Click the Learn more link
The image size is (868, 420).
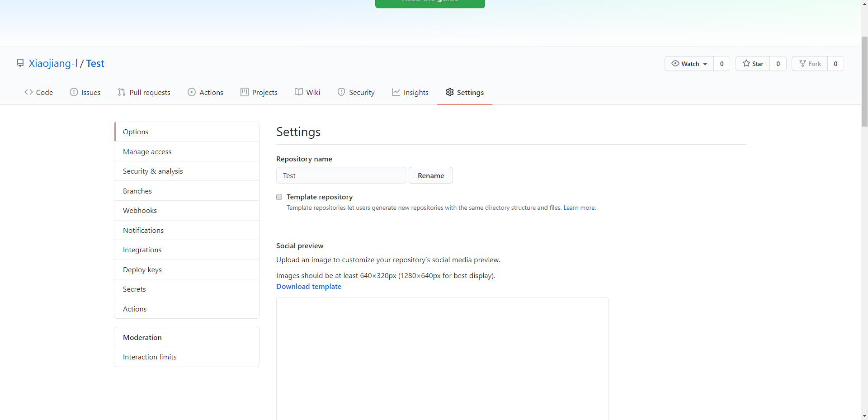click(x=579, y=208)
